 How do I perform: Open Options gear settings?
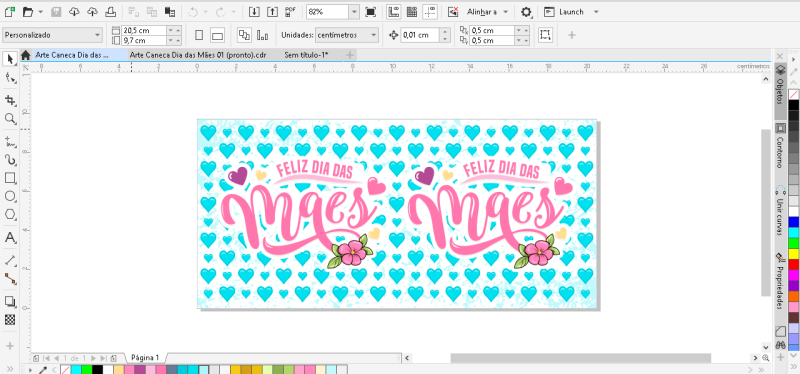(x=526, y=12)
